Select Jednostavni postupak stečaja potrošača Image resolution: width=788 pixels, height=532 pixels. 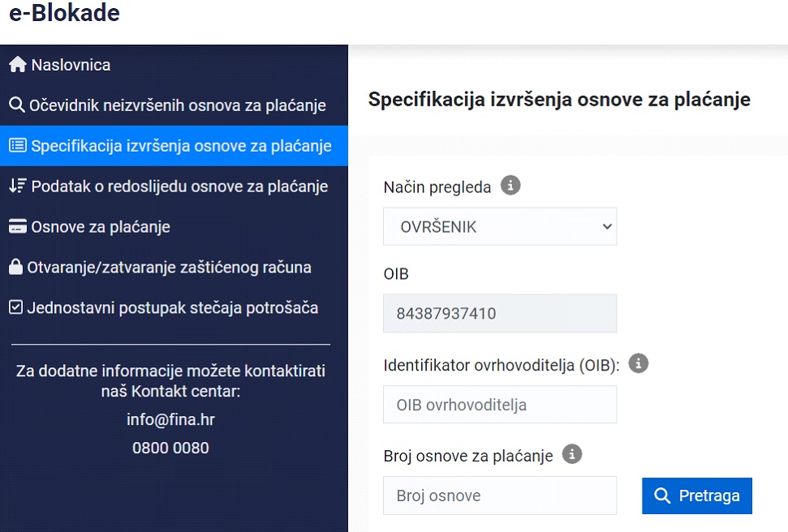click(x=172, y=308)
